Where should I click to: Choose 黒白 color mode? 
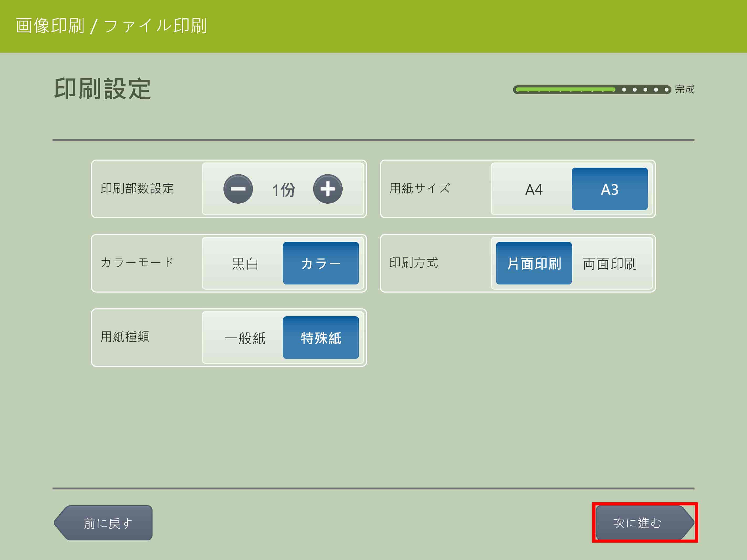pyautogui.click(x=245, y=263)
